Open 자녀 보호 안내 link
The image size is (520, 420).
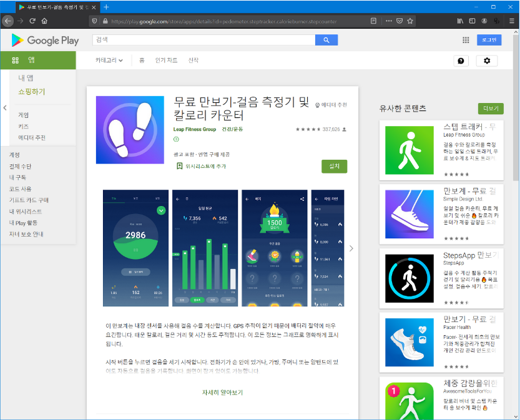pyautogui.click(x=26, y=233)
